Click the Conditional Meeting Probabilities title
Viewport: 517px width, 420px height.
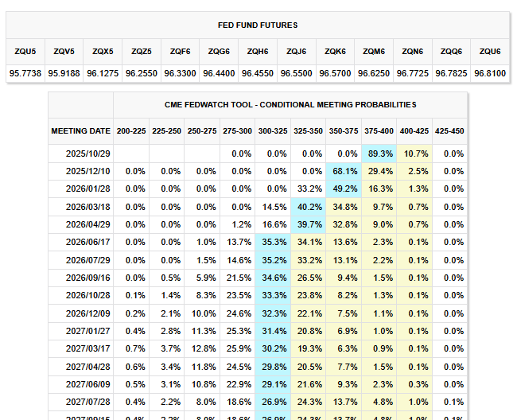290,105
